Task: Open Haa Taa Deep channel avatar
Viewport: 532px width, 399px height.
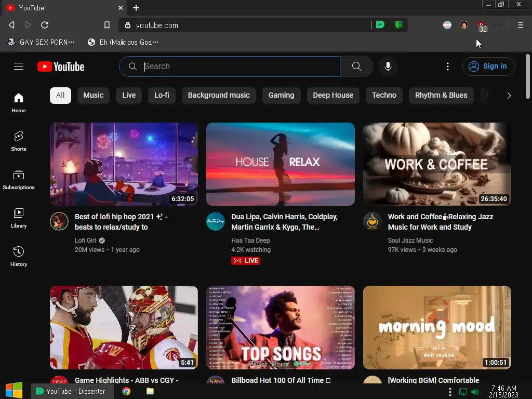Action: (216, 221)
